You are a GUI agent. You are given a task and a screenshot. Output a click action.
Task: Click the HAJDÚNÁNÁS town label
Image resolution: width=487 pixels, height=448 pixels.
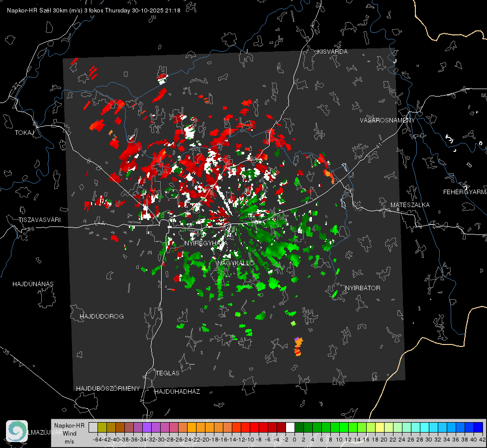click(x=33, y=284)
